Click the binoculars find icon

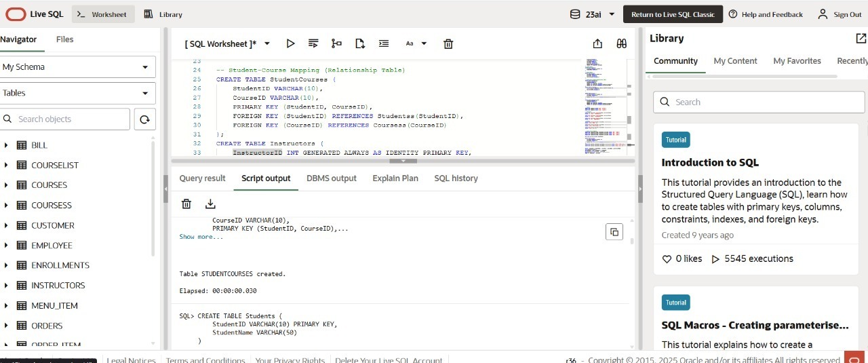[621, 43]
